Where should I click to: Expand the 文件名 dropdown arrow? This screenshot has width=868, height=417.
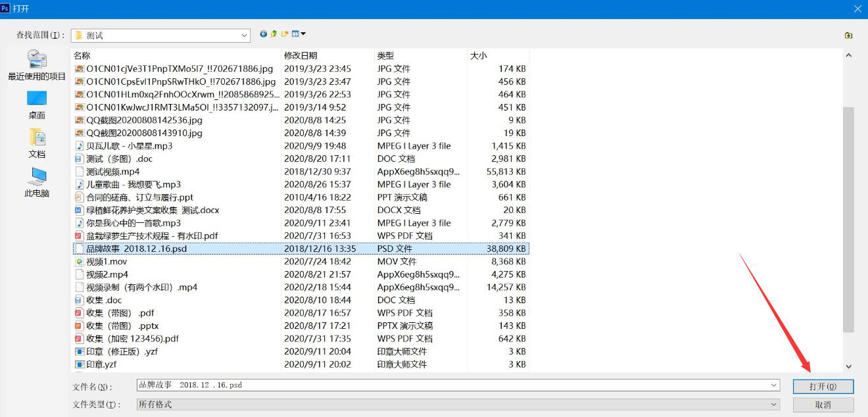(x=774, y=385)
